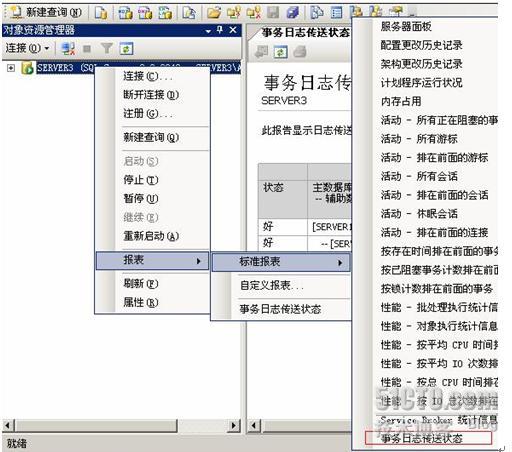Click the 新建查询(N) toolbar button
This screenshot has width=512, height=452.
[x=46, y=13]
